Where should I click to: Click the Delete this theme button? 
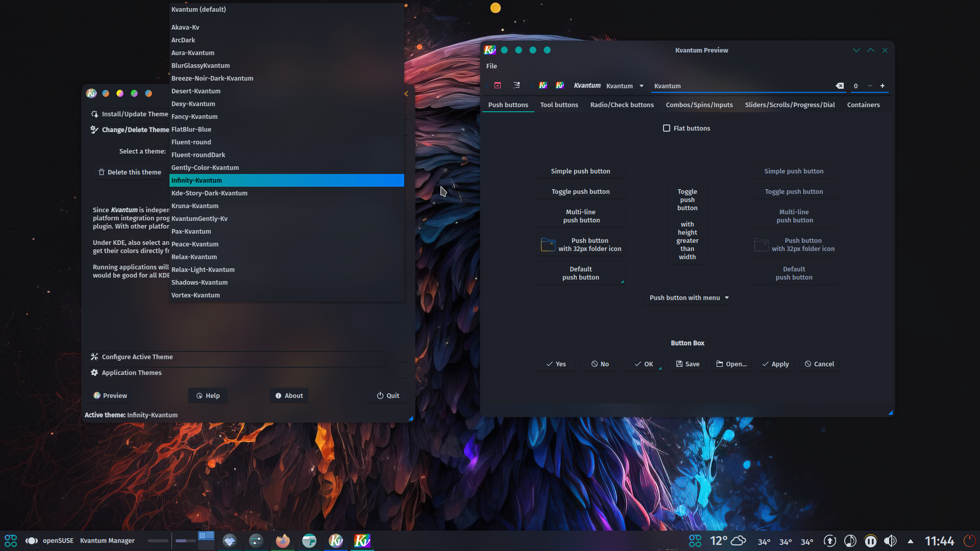point(130,172)
